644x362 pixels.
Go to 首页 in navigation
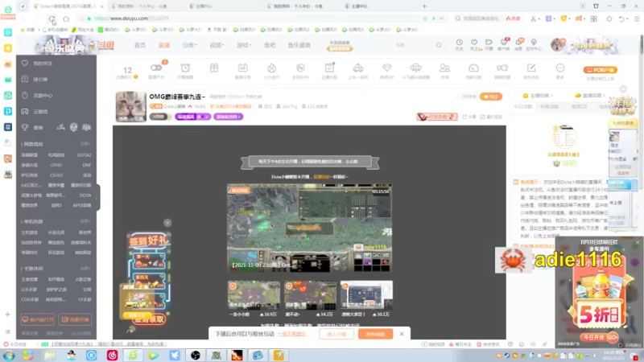pos(140,45)
